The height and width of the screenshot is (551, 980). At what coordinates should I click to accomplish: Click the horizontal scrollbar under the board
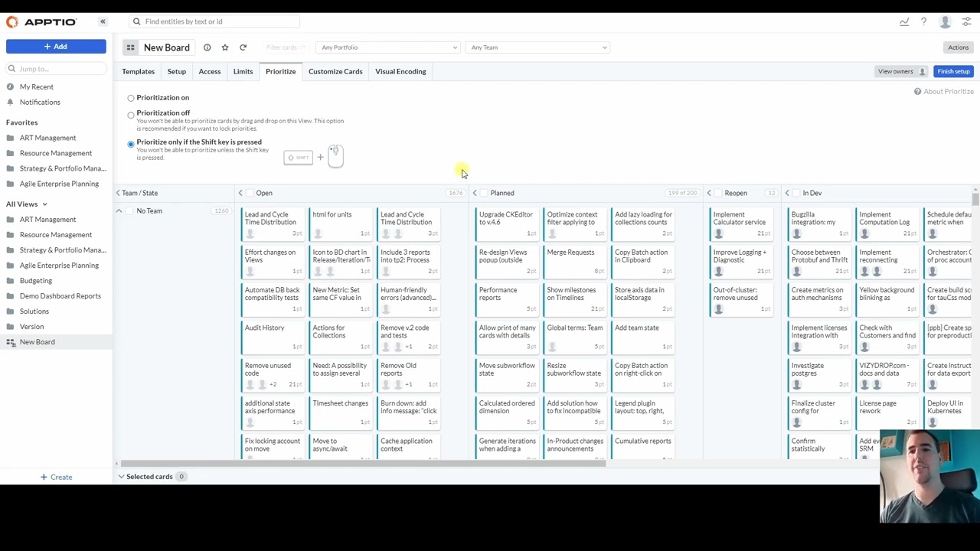[361, 464]
